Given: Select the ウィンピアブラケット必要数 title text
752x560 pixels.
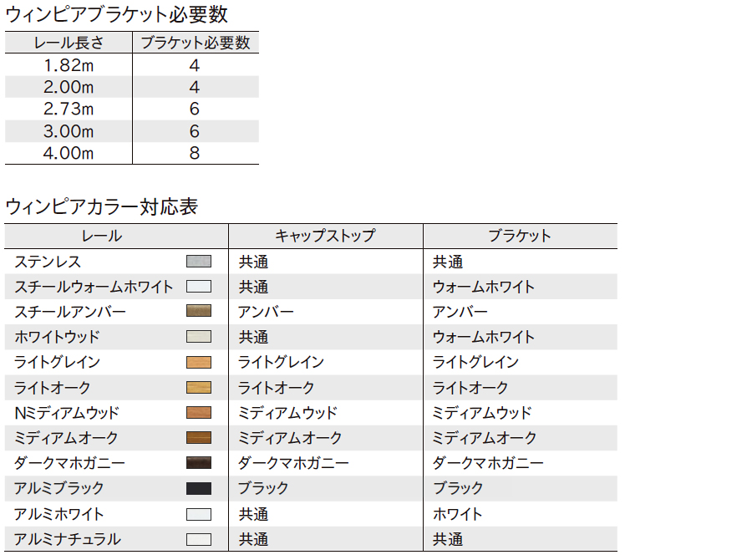Looking at the screenshot, I should click(x=116, y=14).
